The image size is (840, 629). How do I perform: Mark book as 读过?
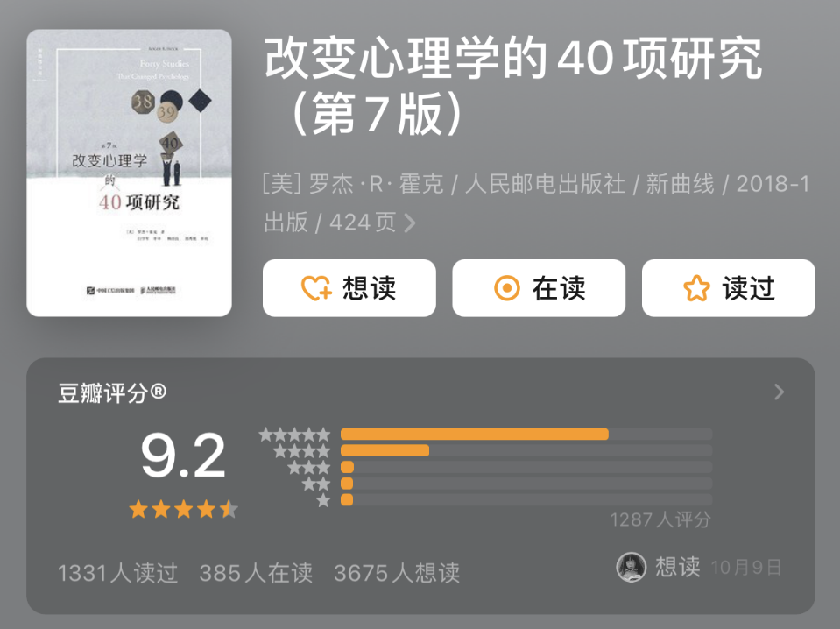click(729, 288)
